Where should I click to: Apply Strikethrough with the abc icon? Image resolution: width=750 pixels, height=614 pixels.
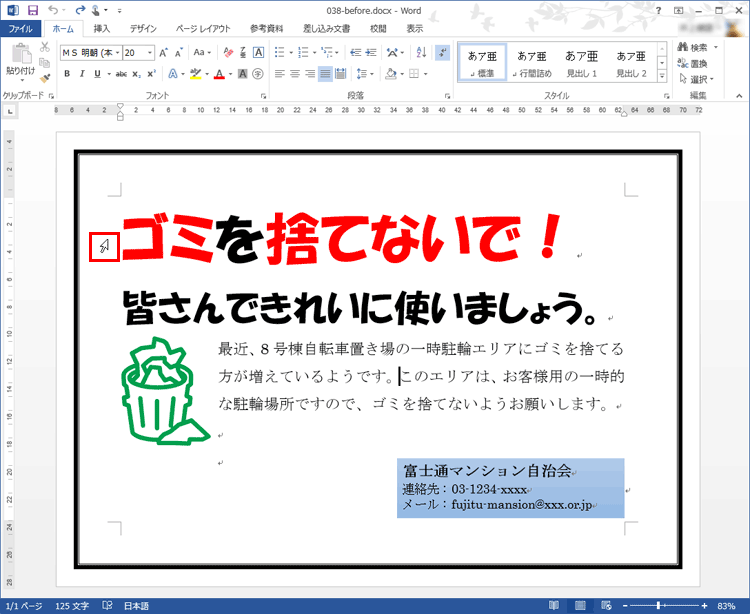point(121,74)
